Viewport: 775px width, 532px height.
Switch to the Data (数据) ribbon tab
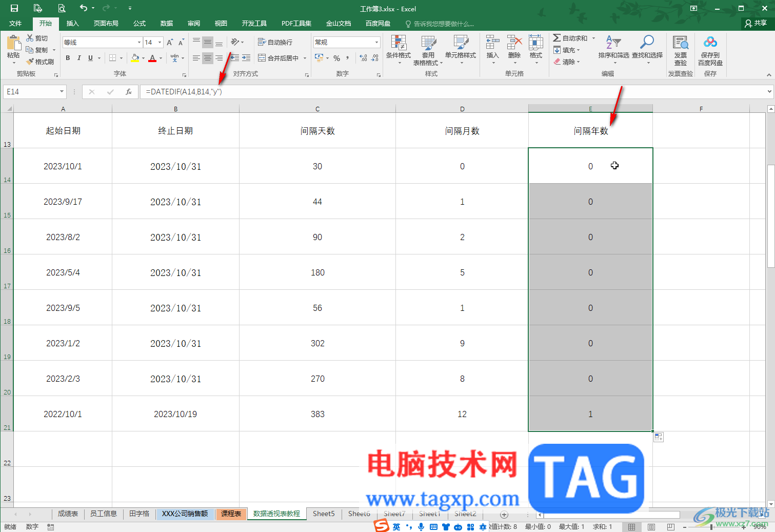(167, 24)
